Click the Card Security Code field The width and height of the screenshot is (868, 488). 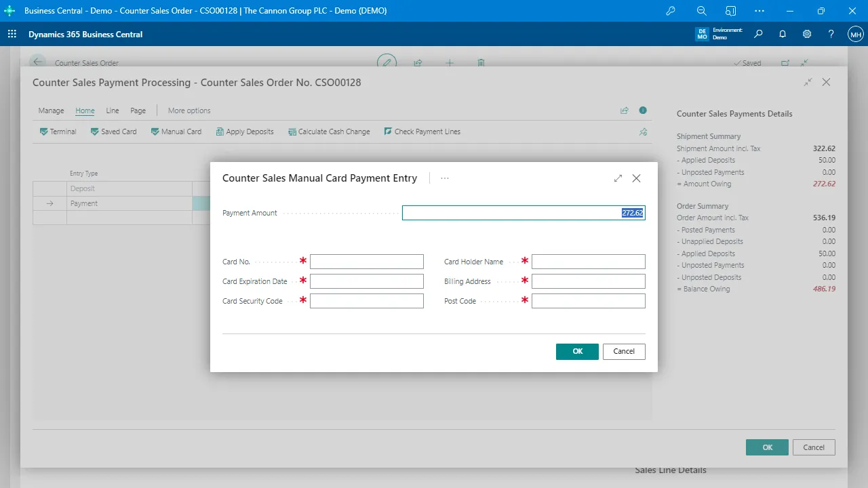(366, 301)
